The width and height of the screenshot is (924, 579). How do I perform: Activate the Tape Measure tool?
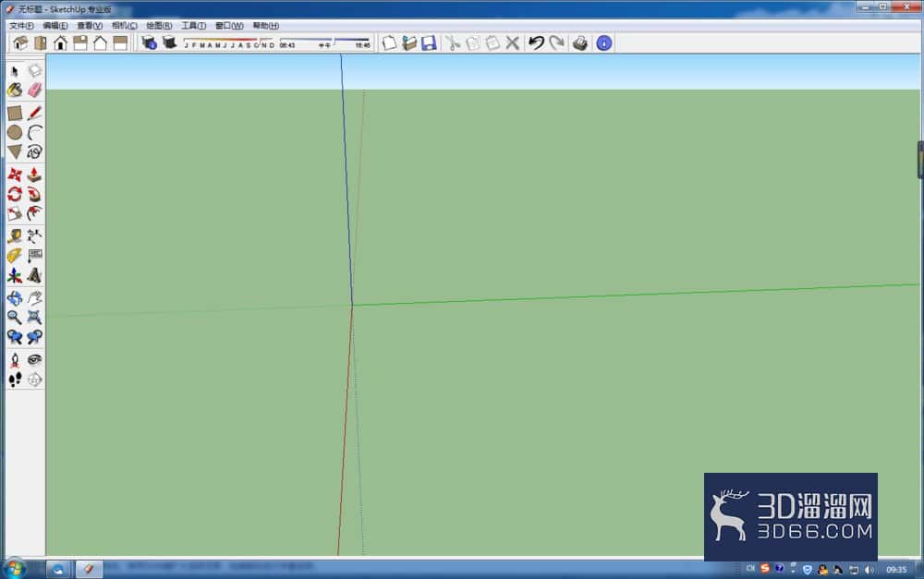[x=15, y=236]
